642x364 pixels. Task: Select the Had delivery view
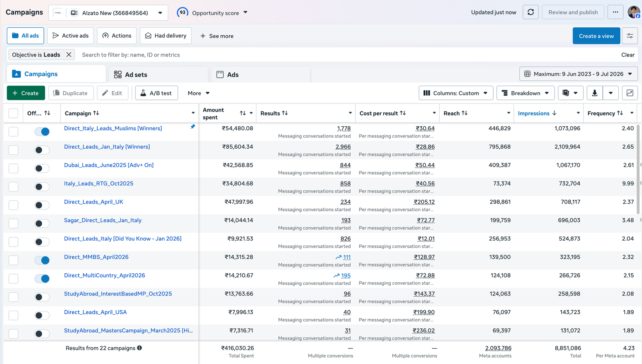tap(166, 36)
